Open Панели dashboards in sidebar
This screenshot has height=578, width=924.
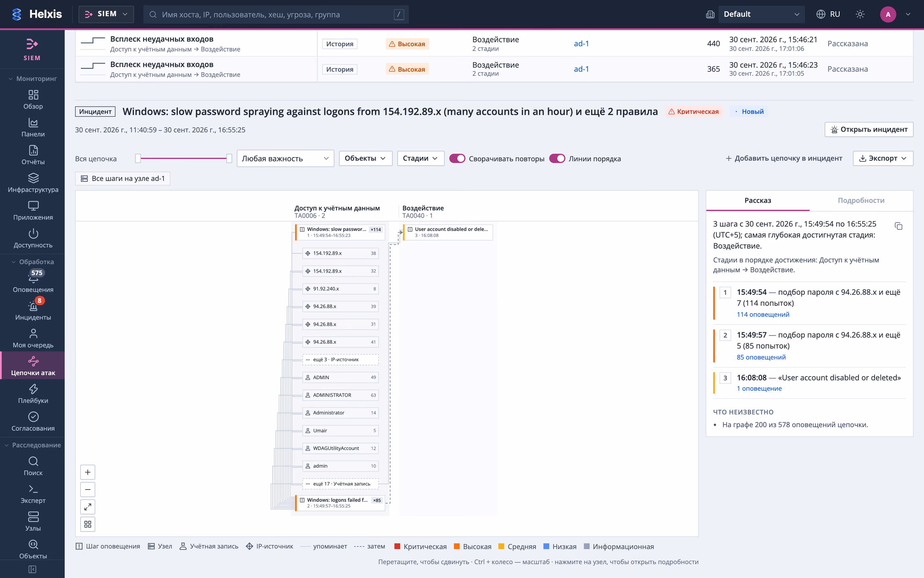point(33,127)
